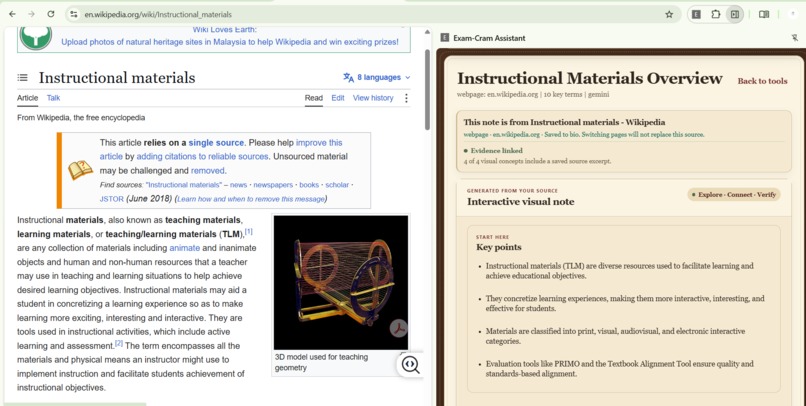Open site information icon in address bar
Image resolution: width=806 pixels, height=406 pixels.
[x=74, y=14]
